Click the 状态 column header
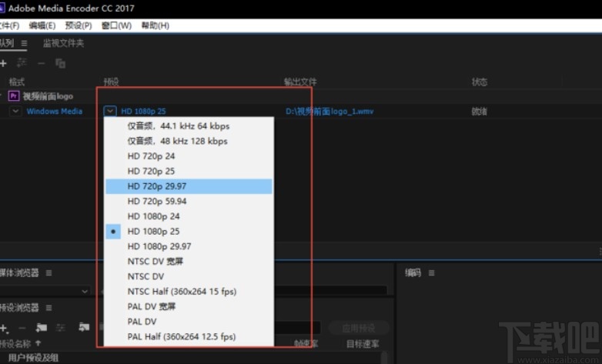602x364 pixels. 480,82
